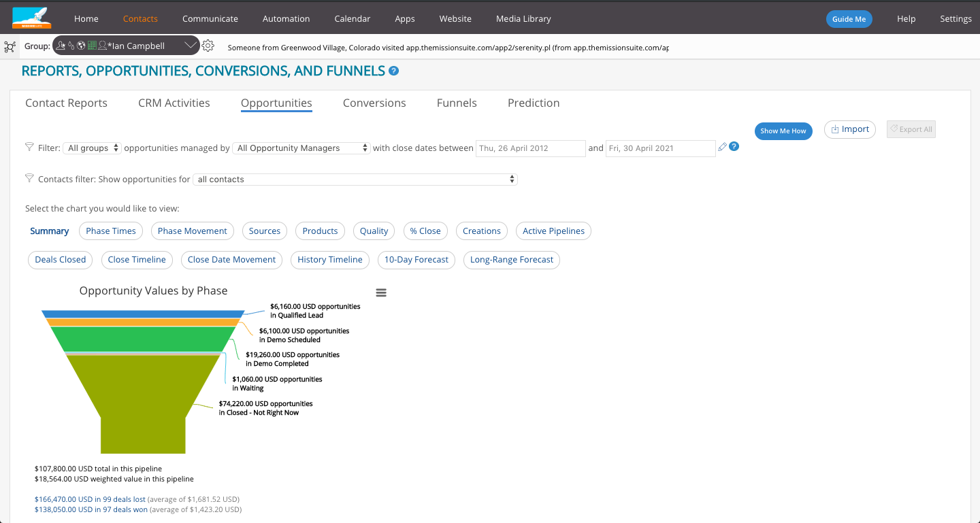Click the network graph icon beside Group
The width and height of the screenshot is (980, 523).
(10, 46)
